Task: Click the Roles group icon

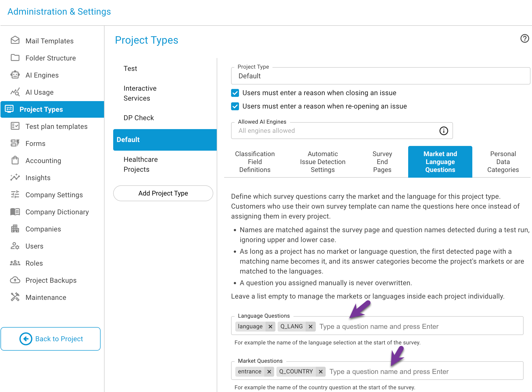Action: tap(15, 263)
